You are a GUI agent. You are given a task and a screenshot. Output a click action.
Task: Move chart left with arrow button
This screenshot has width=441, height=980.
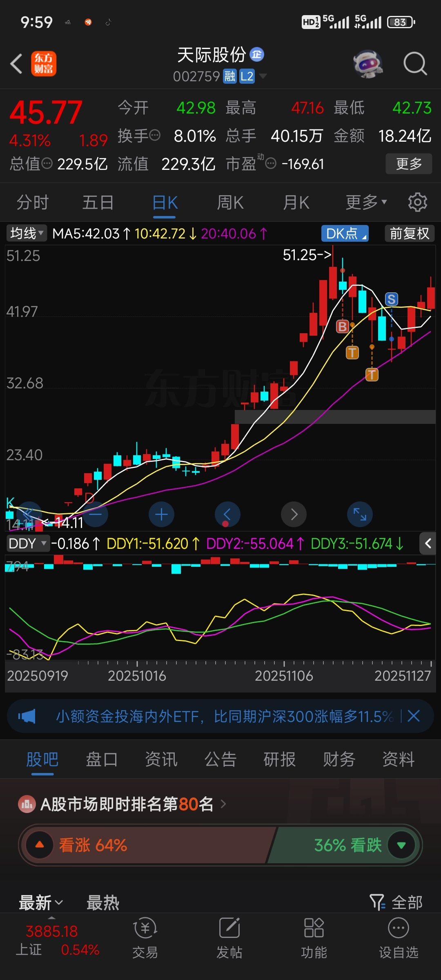point(227,514)
